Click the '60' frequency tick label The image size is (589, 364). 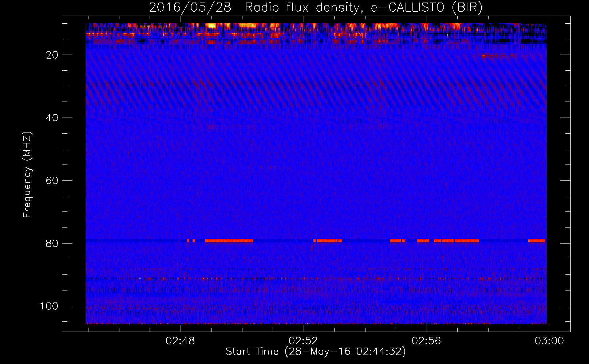(x=52, y=181)
